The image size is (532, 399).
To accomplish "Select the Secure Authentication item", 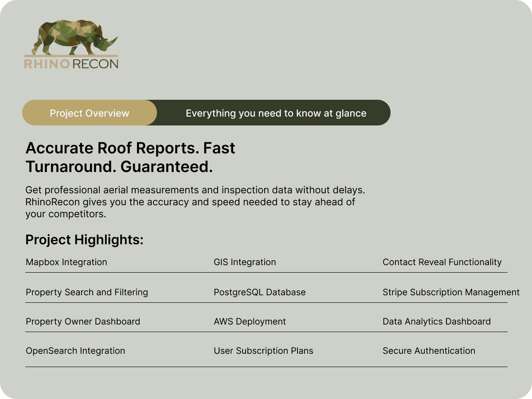I will tap(429, 351).
